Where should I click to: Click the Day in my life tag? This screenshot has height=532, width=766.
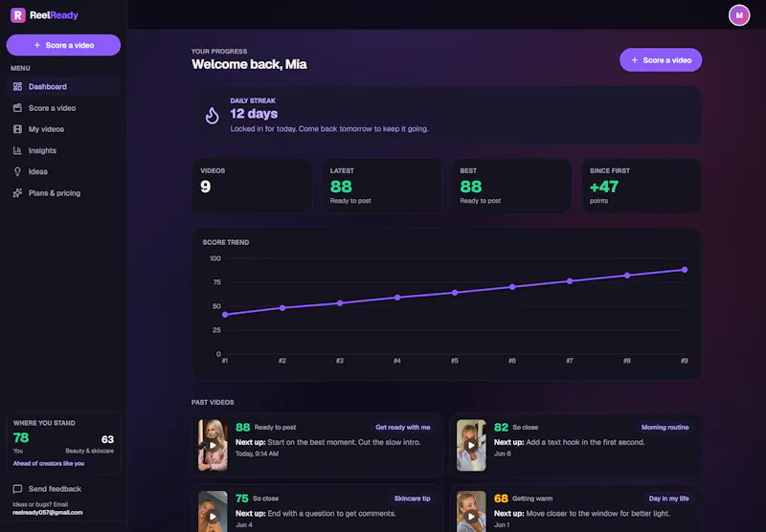click(x=668, y=499)
